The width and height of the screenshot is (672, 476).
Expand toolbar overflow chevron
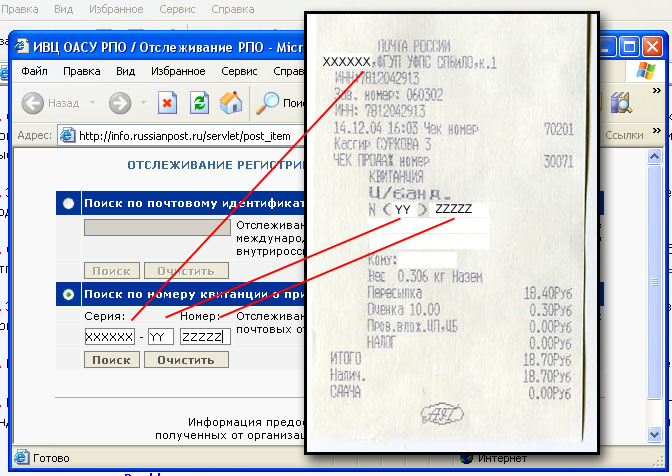(x=657, y=91)
